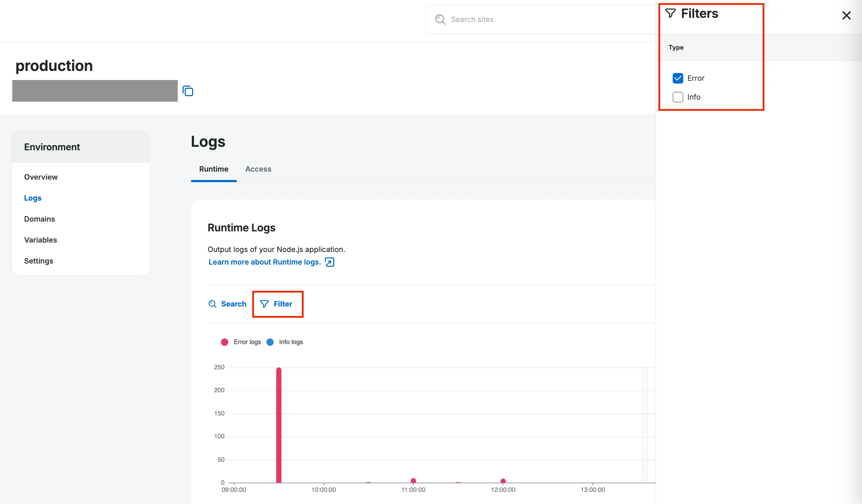
Task: Check the Info type checkbox
Action: coord(678,97)
